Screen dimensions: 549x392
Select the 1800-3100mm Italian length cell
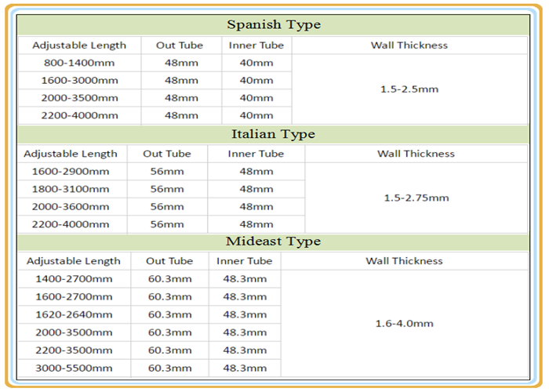71,190
